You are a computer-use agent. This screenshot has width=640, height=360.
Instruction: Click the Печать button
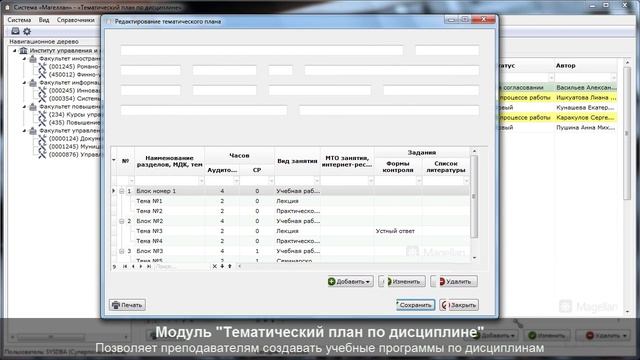[127, 305]
